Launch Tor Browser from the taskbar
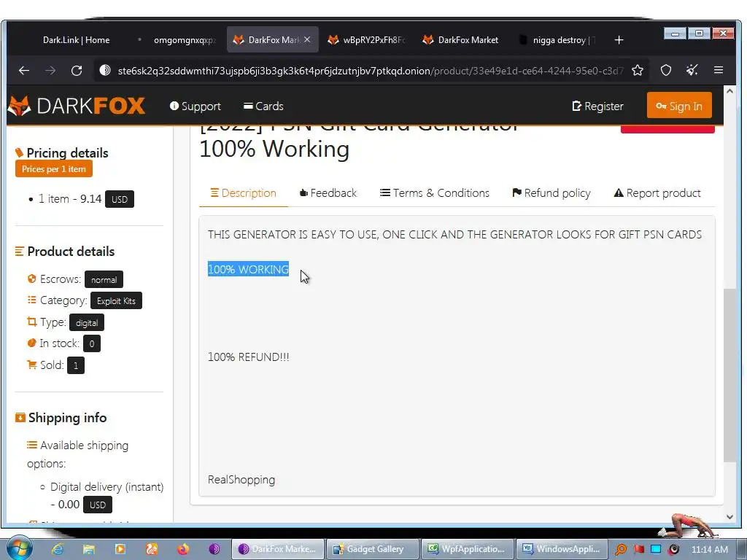 [x=214, y=549]
